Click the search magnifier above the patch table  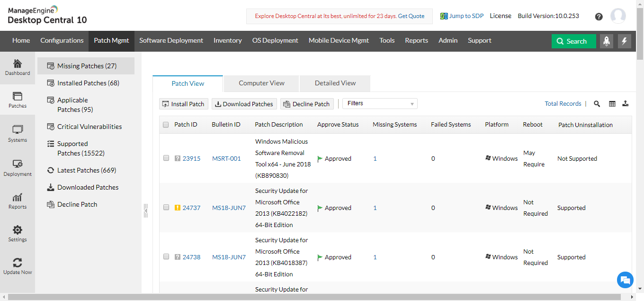click(x=597, y=103)
